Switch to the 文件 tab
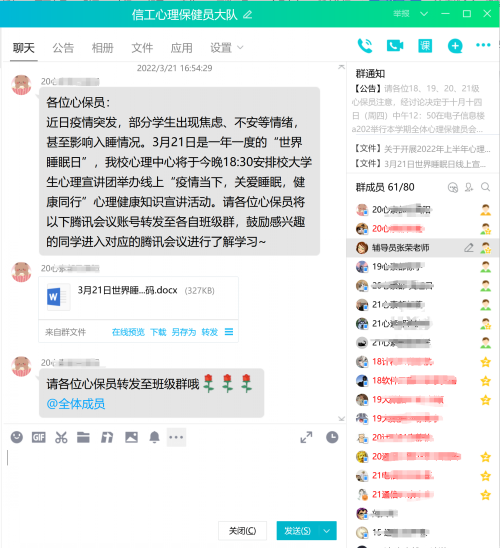This screenshot has width=500, height=548. (142, 48)
